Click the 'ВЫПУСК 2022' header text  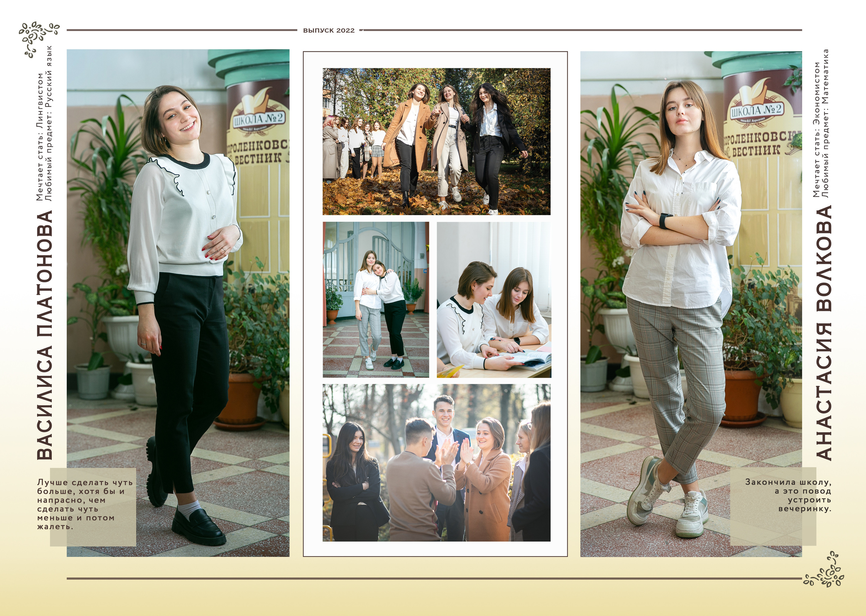coord(328,30)
